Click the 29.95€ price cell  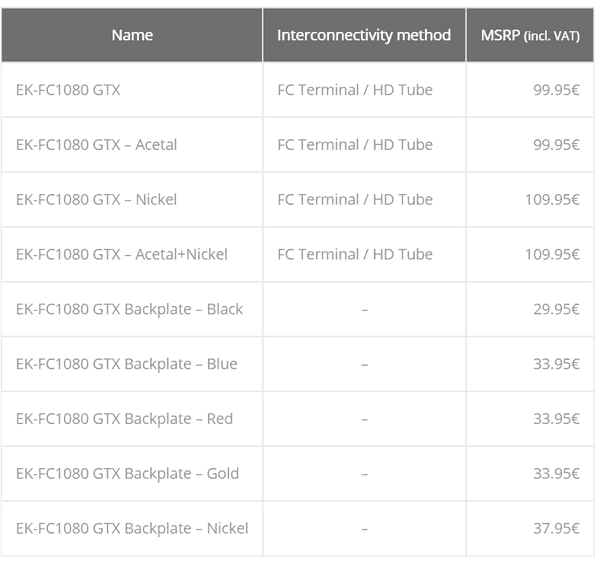click(x=556, y=309)
